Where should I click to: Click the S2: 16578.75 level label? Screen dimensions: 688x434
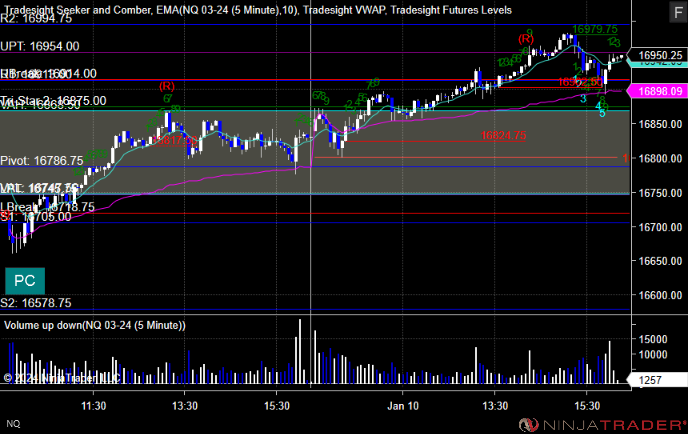(x=36, y=303)
